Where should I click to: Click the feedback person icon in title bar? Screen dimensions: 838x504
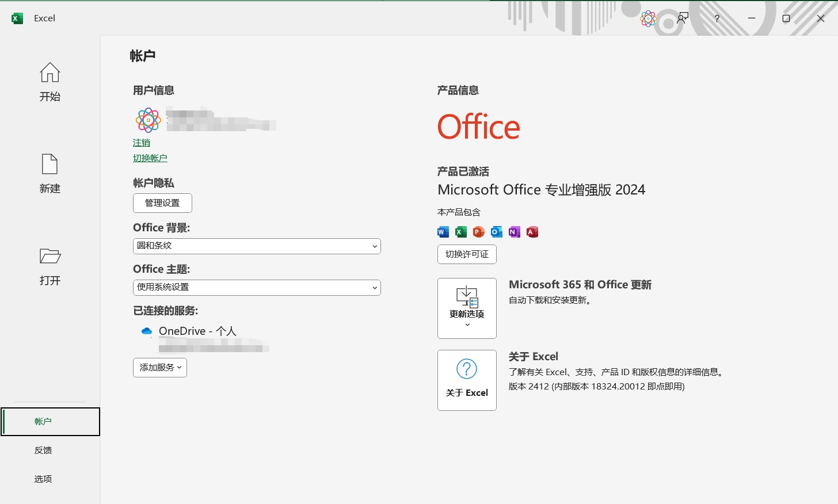pos(683,18)
